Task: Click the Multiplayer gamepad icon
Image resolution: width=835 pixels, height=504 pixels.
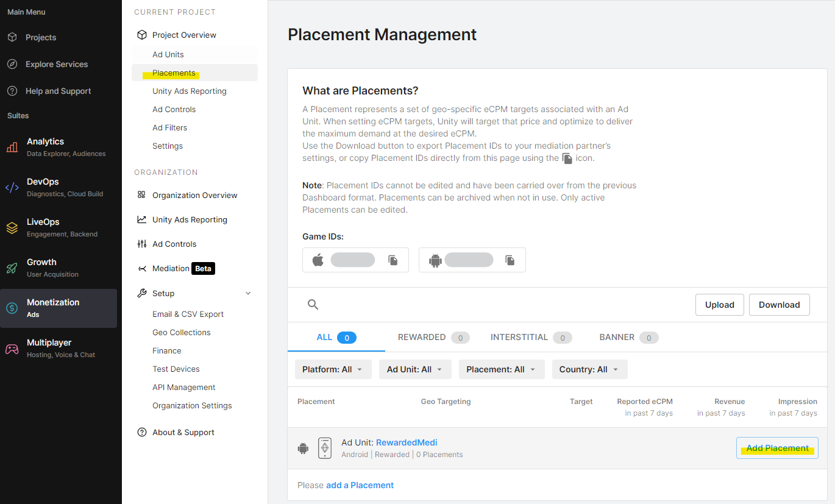Action: coord(12,349)
